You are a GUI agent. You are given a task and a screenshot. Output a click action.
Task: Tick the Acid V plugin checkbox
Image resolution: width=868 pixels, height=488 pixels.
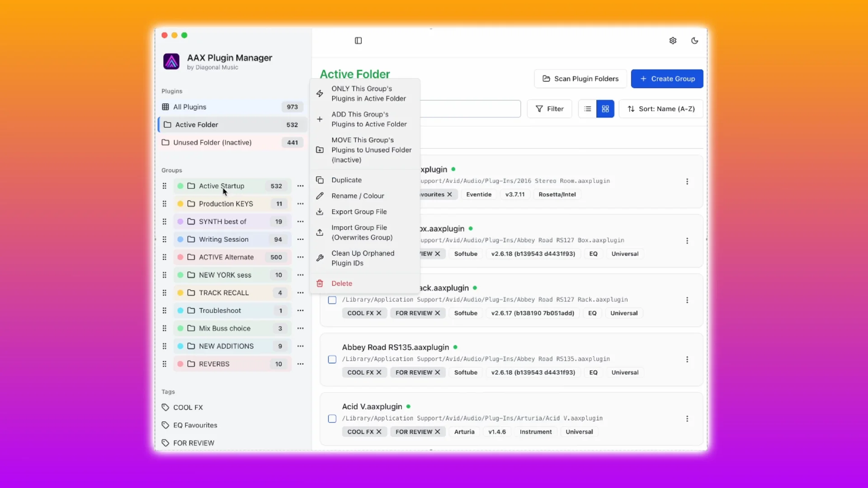[332, 418]
